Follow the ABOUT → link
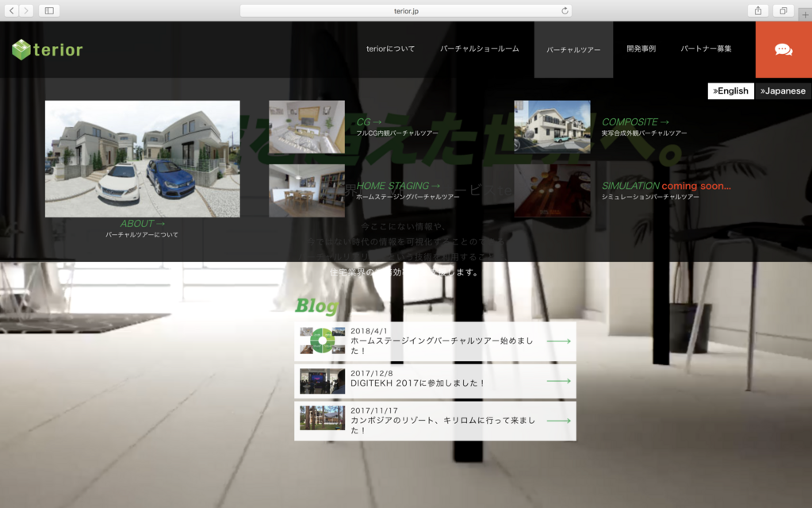Screen dimensions: 812x508 143,223
